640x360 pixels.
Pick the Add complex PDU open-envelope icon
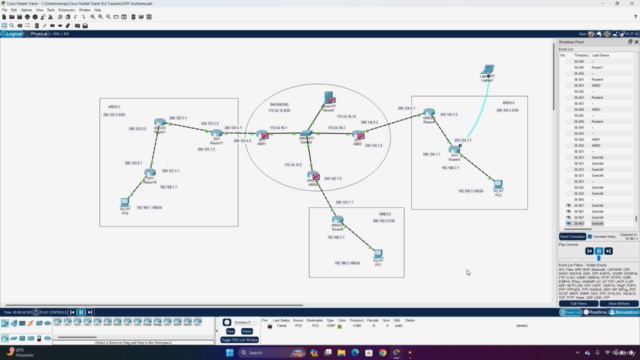85,26
